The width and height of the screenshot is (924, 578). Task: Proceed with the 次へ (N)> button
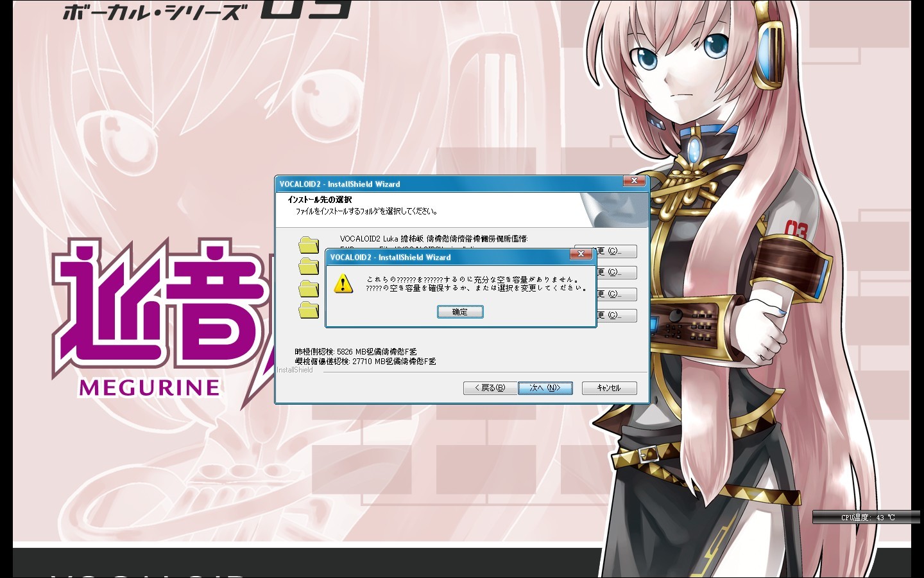tap(545, 388)
